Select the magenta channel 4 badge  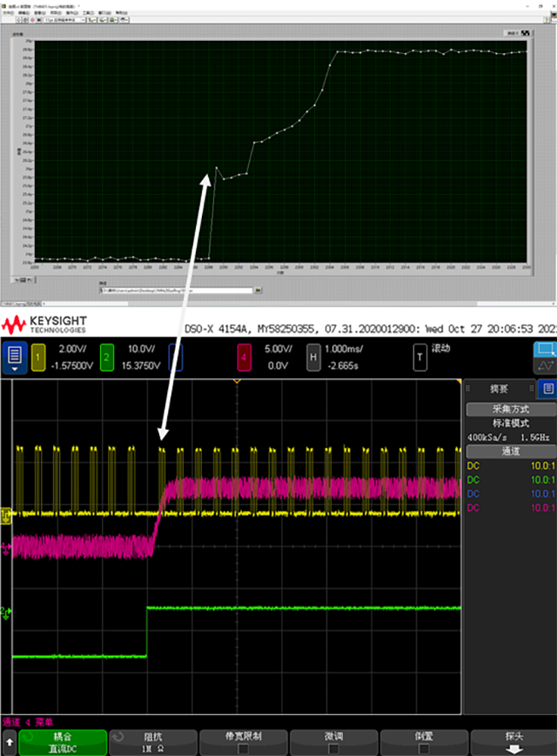tap(246, 358)
